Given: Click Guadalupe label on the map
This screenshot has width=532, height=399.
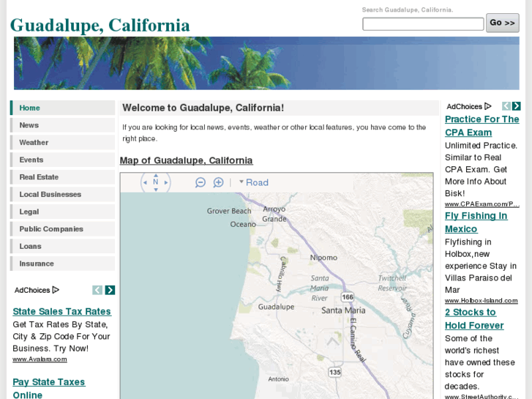Looking at the screenshot, I should click(276, 307).
